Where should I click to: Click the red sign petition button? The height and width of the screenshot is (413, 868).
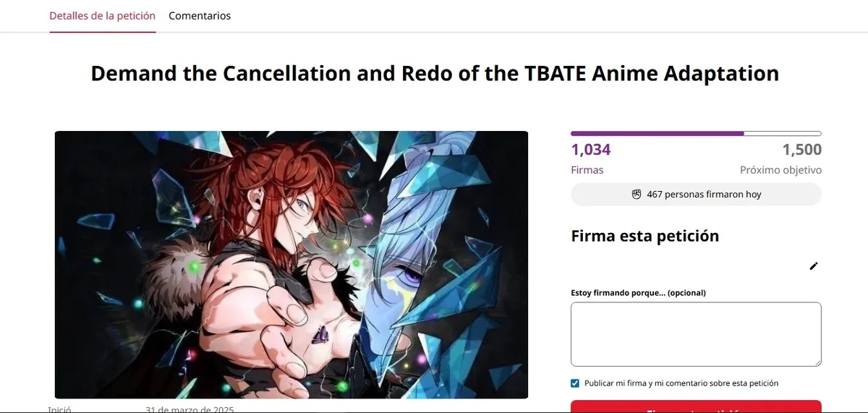pyautogui.click(x=696, y=407)
